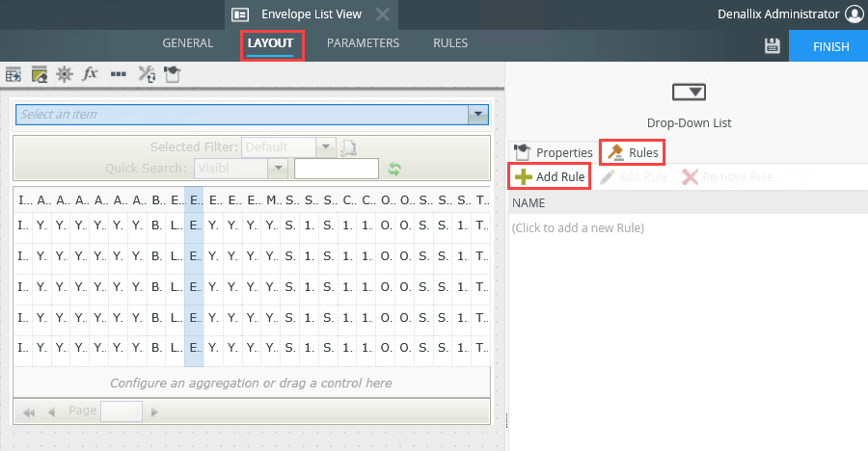Click the control properties toolbar icon
Viewport: 868px width, 451px height.
tap(173, 74)
